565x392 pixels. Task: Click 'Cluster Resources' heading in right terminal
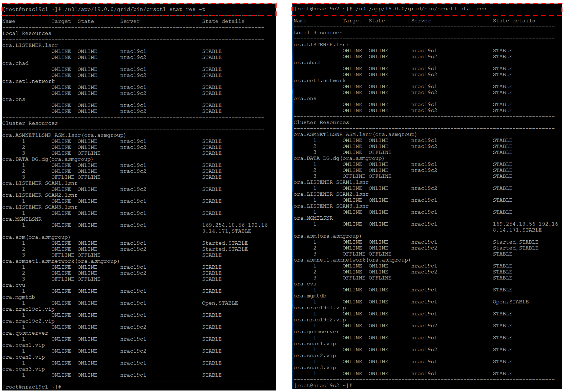point(321,122)
